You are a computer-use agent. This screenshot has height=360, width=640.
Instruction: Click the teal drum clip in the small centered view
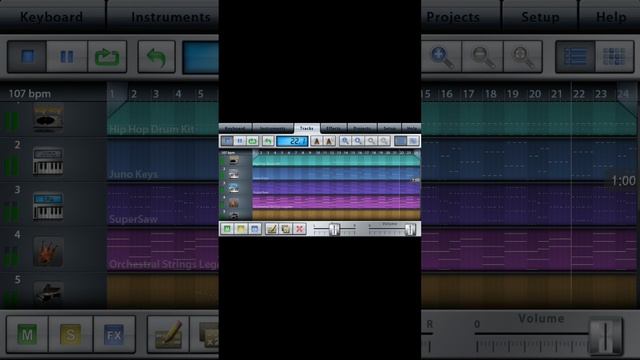336,160
